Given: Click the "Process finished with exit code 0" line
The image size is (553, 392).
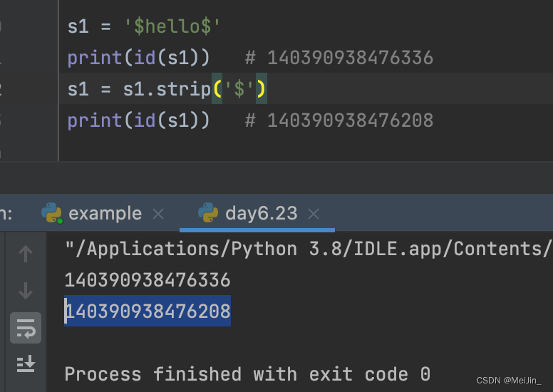Looking at the screenshot, I should click(x=247, y=374).
